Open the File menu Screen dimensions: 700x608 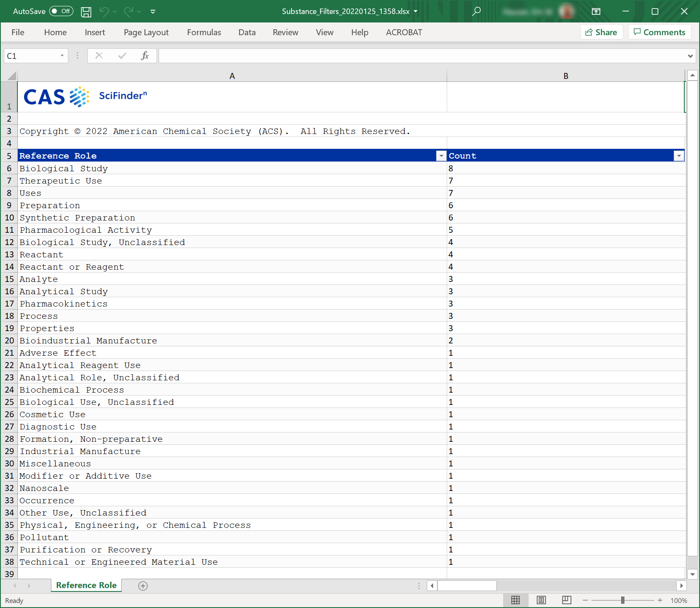(18, 32)
